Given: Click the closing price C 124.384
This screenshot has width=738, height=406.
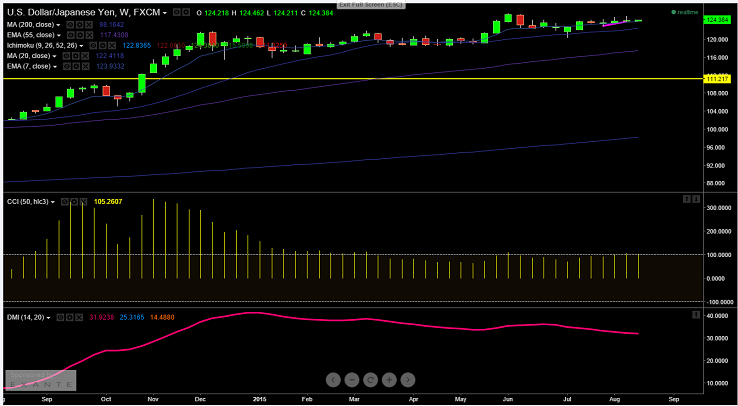Looking at the screenshot, I should 316,13.
